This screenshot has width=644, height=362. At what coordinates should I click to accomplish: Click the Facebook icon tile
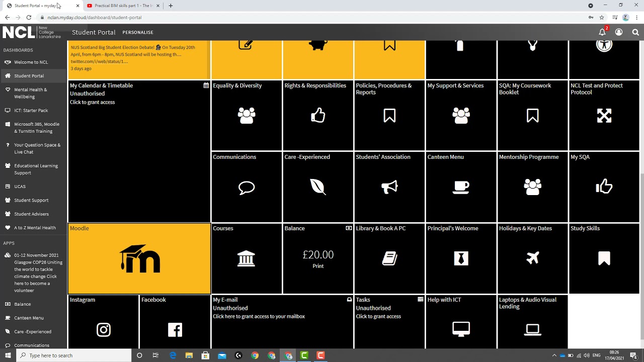click(175, 322)
